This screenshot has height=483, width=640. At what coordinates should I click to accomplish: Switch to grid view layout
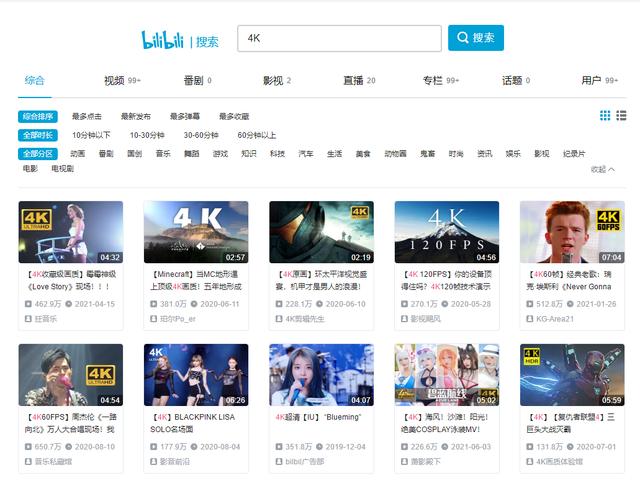[606, 116]
